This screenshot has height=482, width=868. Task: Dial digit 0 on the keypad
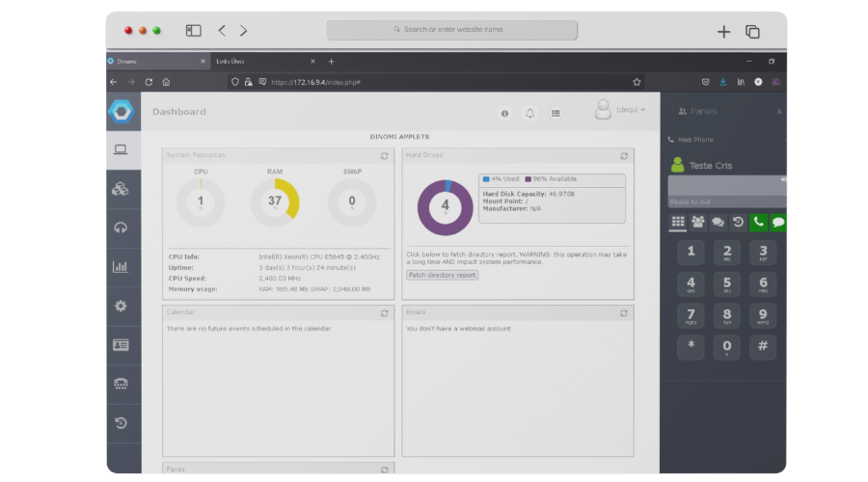[727, 347]
